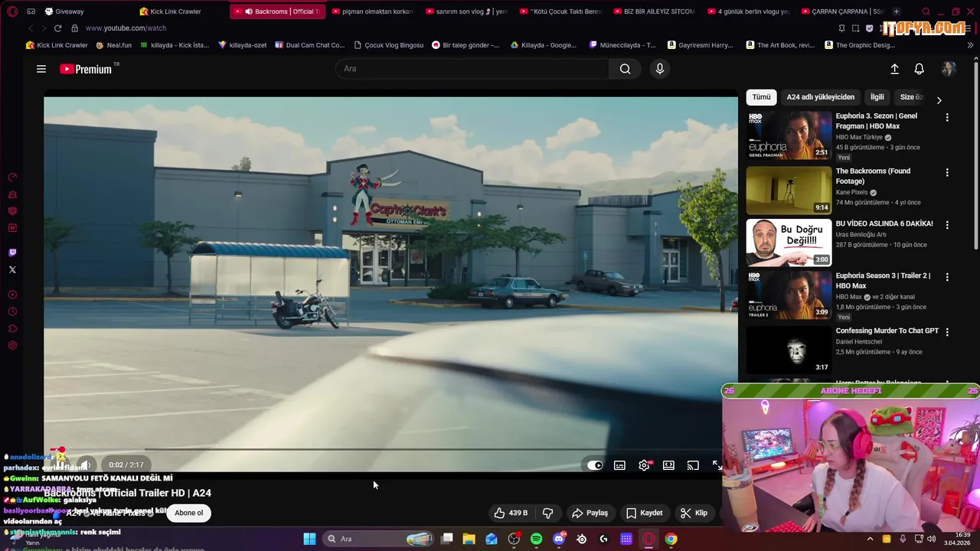Go back with the browser back arrow
This screenshot has height=551, width=980.
click(x=31, y=28)
